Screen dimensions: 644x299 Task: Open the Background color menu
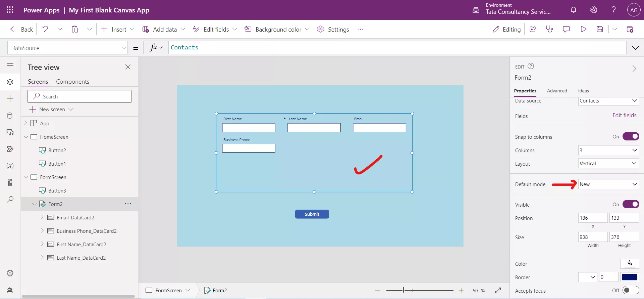coord(277,29)
